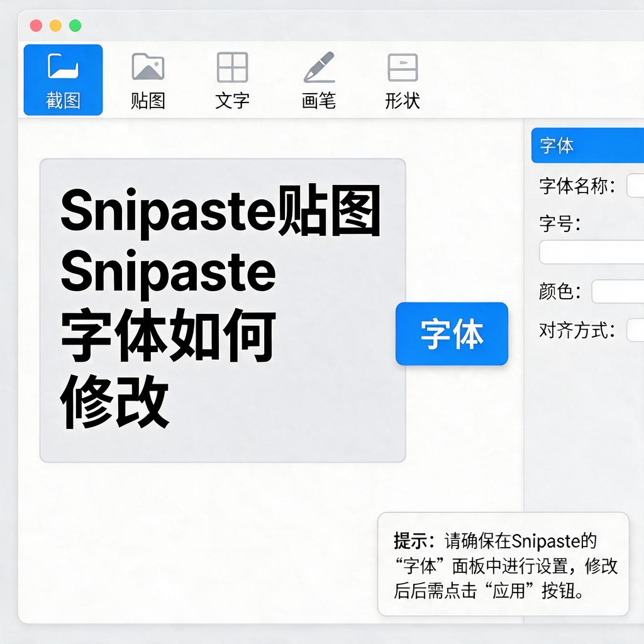Click the 对齐方式 alignment field
644x644 pixels.
coord(635,330)
